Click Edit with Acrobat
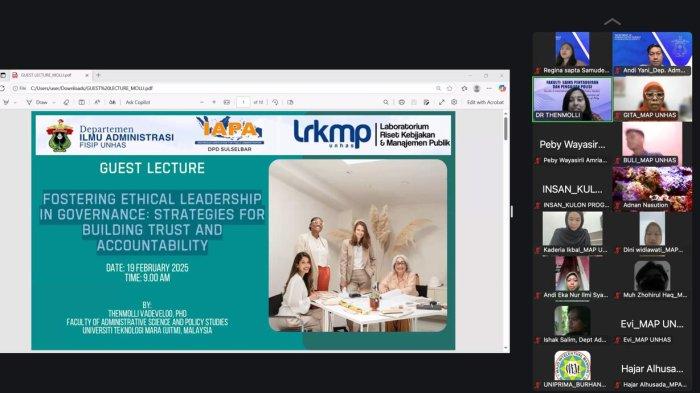This screenshot has height=393, width=700. (x=485, y=102)
